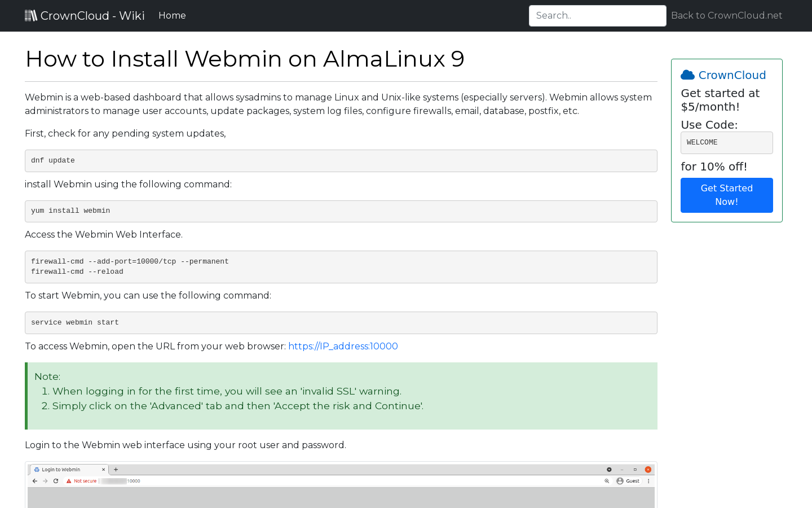Screen dimensions: 812x508
Task: Click the Webmin favicon on the browser tab
Action: pos(37,469)
